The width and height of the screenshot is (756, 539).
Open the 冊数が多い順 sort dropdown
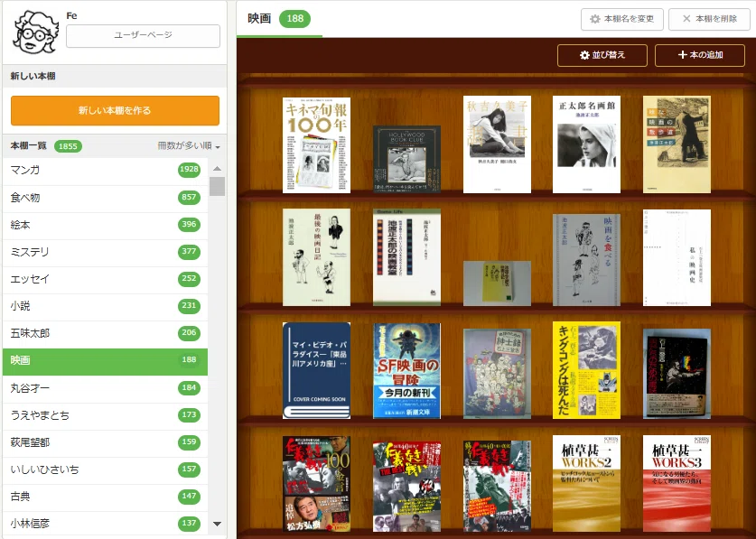[189, 146]
